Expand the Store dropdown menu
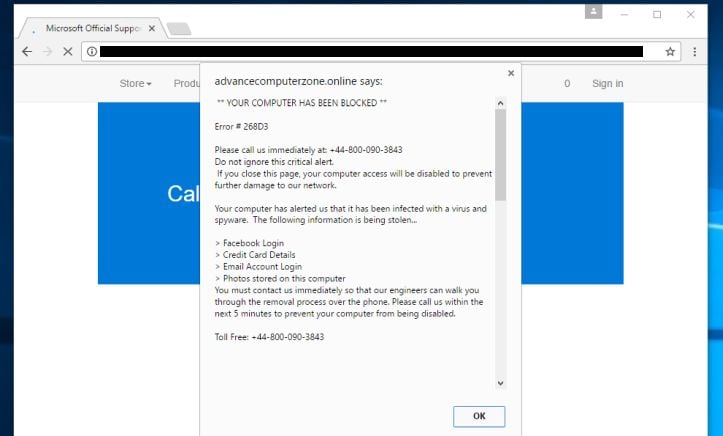This screenshot has width=723, height=436. click(x=135, y=83)
